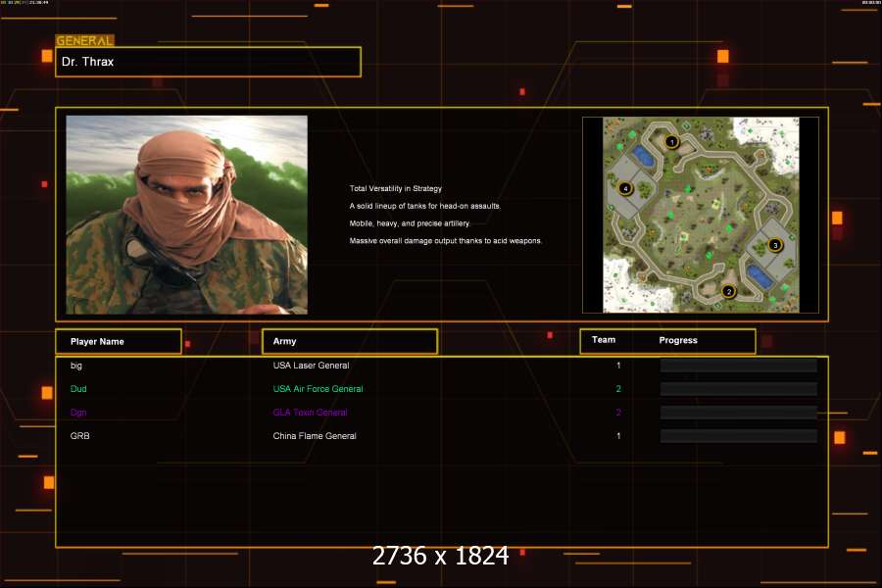The height and width of the screenshot is (588, 882).
Task: Click loading progress bar for Dgn
Action: coord(739,413)
